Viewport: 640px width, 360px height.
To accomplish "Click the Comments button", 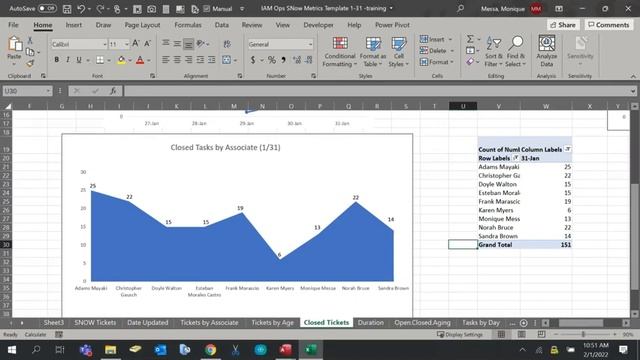I will [609, 25].
